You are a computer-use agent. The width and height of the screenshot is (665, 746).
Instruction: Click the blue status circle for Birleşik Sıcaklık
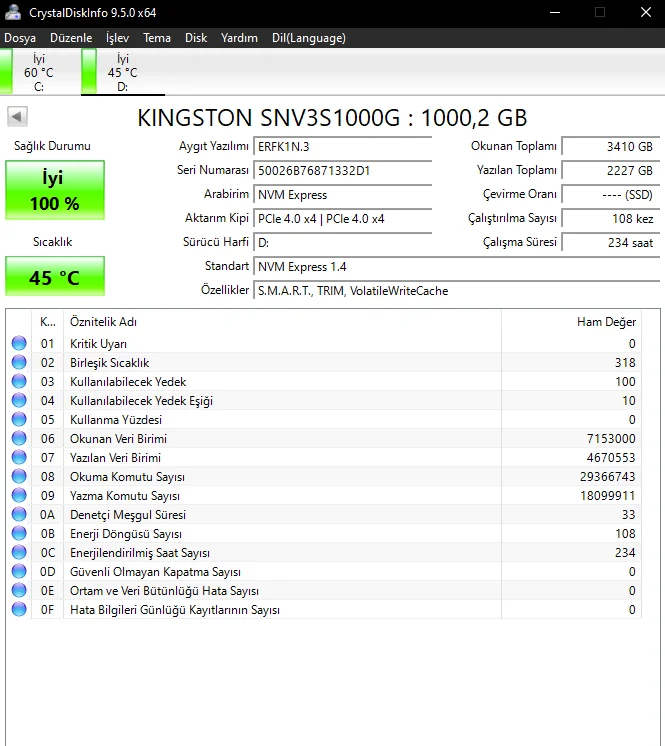pos(19,362)
